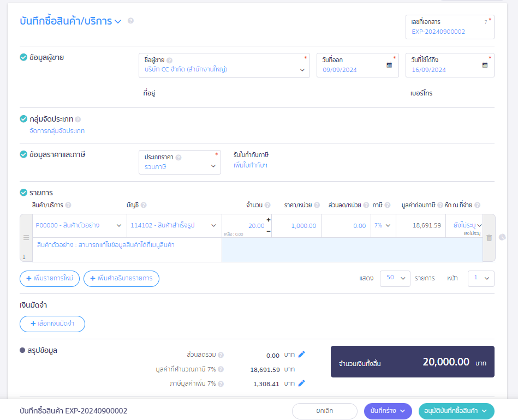The width and height of the screenshot is (518, 420).
Task: Click เพิ่มใบกำกับฯ tax invoice link
Action: click(251, 165)
